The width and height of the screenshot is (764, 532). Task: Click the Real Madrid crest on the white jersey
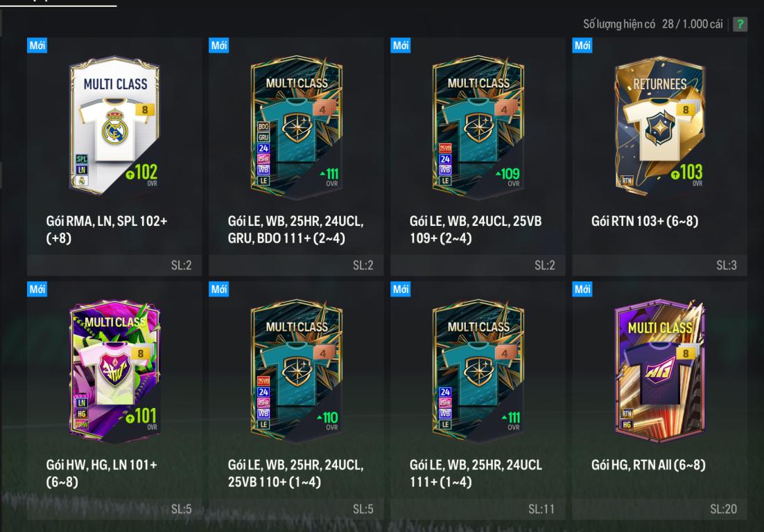(114, 129)
